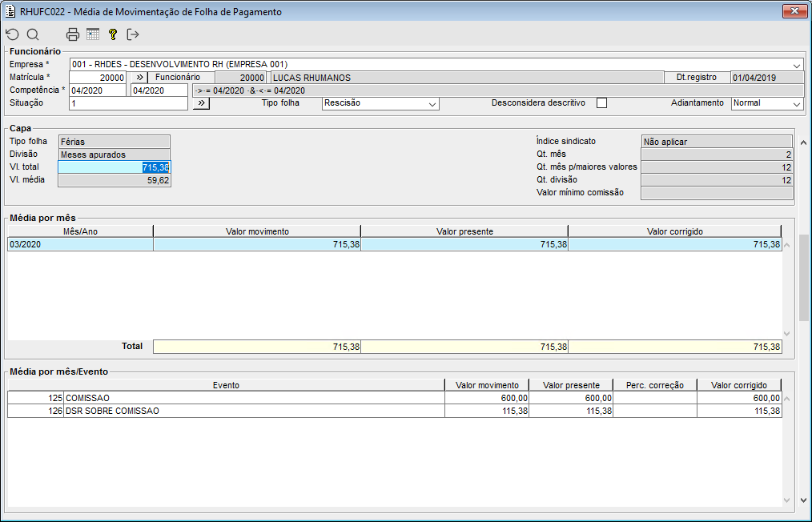This screenshot has width=812, height=522.
Task: Open help with the question mark icon
Action: tap(112, 34)
